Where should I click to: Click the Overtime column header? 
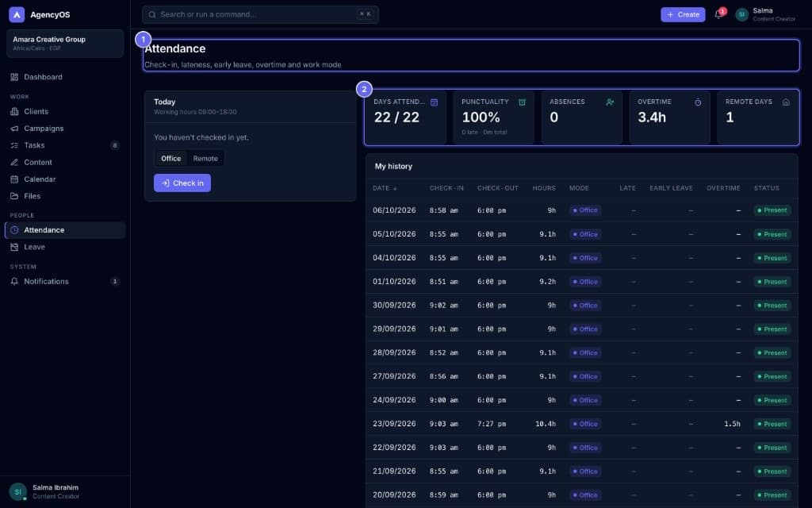coord(723,188)
